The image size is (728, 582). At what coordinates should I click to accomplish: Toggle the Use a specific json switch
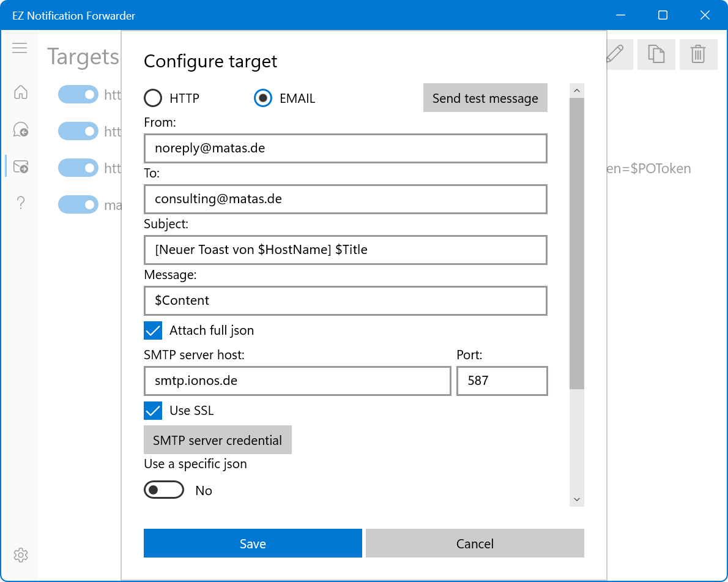(x=164, y=490)
